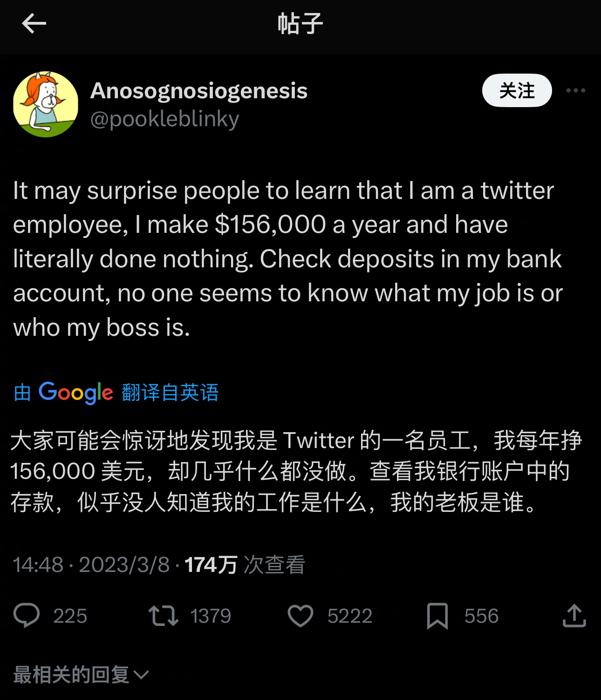Tap the Google 翻译自英语 translation link

point(116,393)
